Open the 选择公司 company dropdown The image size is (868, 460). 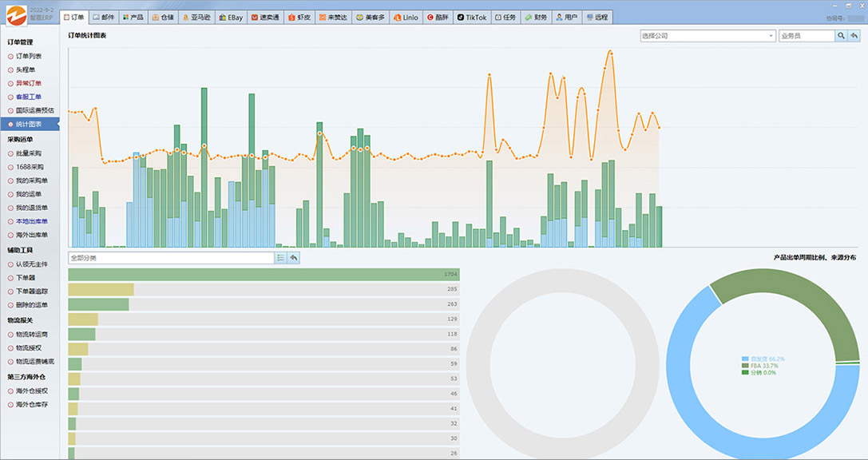coord(707,36)
